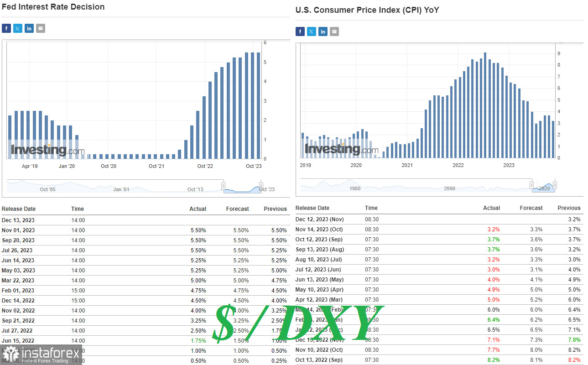Share Fed Interest Rate Decision on X
This screenshot has width=588, height=365.
(x=18, y=28)
